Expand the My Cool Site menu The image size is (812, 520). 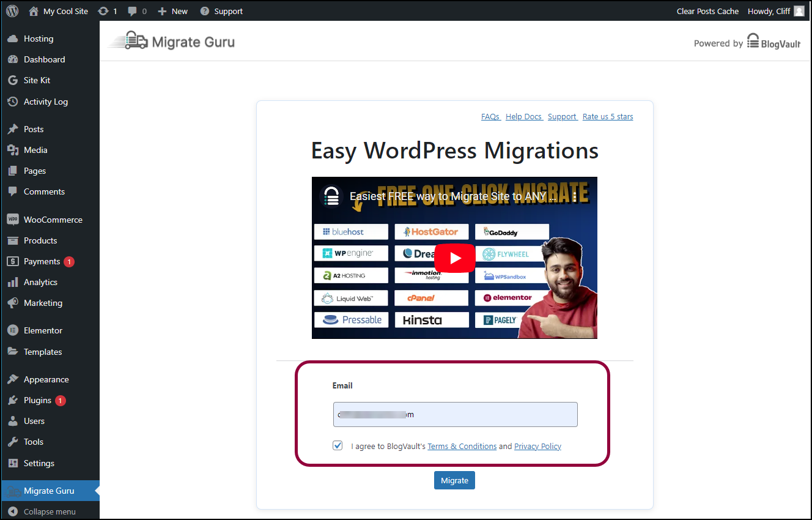point(59,11)
